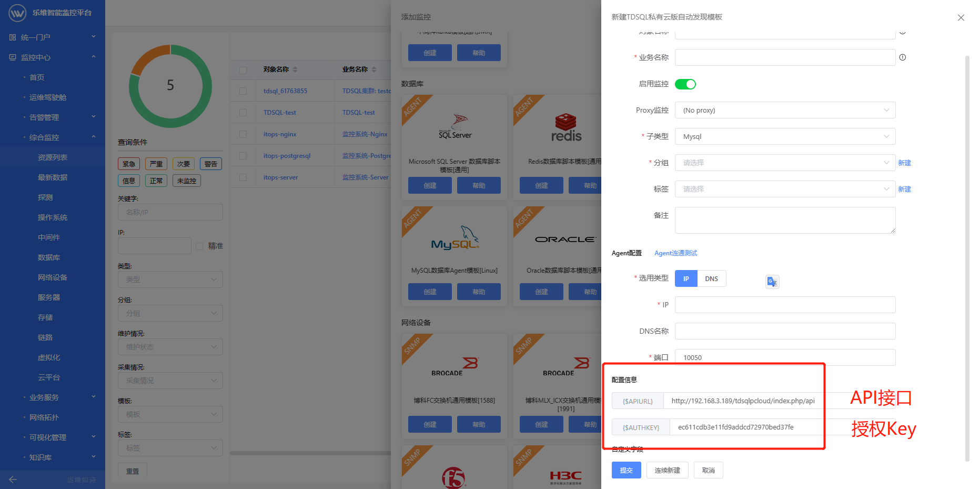Image resolution: width=980 pixels, height=489 pixels.
Task: Tick the select-all checkbox in table header
Action: point(243,70)
